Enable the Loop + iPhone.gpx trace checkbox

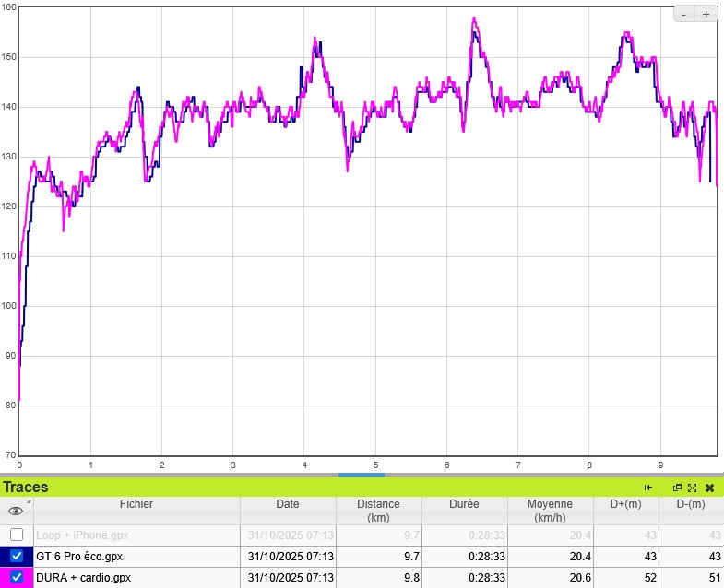pos(17,535)
